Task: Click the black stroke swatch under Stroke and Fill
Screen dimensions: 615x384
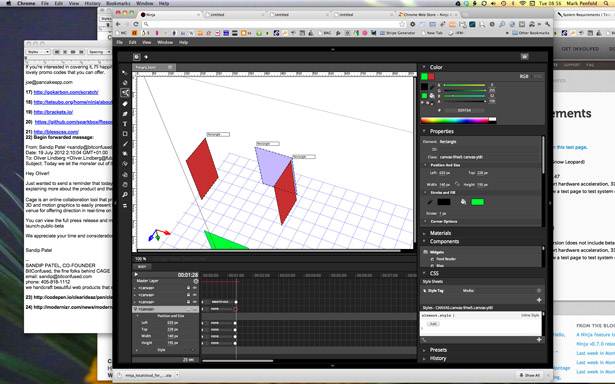Action: click(444, 202)
